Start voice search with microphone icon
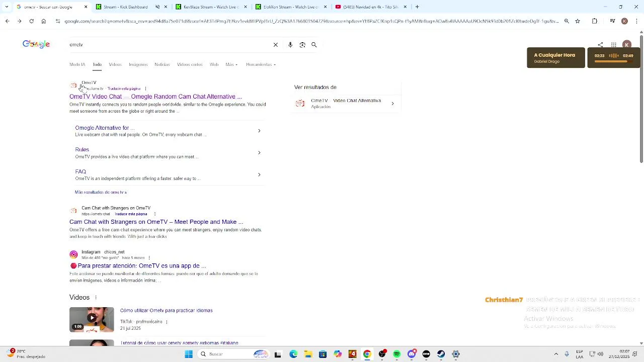The height and width of the screenshot is (362, 644). point(290,45)
